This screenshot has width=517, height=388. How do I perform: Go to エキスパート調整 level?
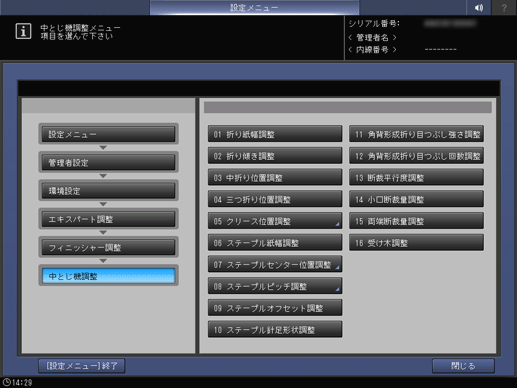(x=108, y=219)
